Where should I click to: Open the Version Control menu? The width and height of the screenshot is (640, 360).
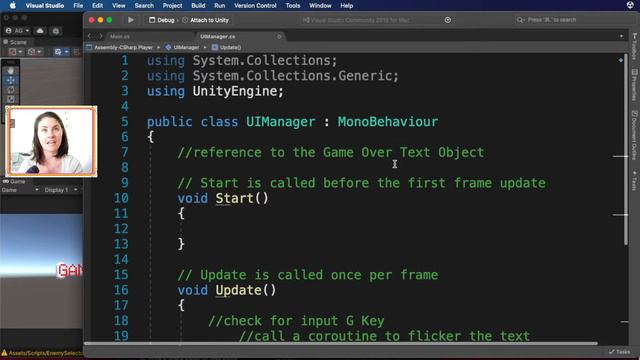tap(255, 6)
